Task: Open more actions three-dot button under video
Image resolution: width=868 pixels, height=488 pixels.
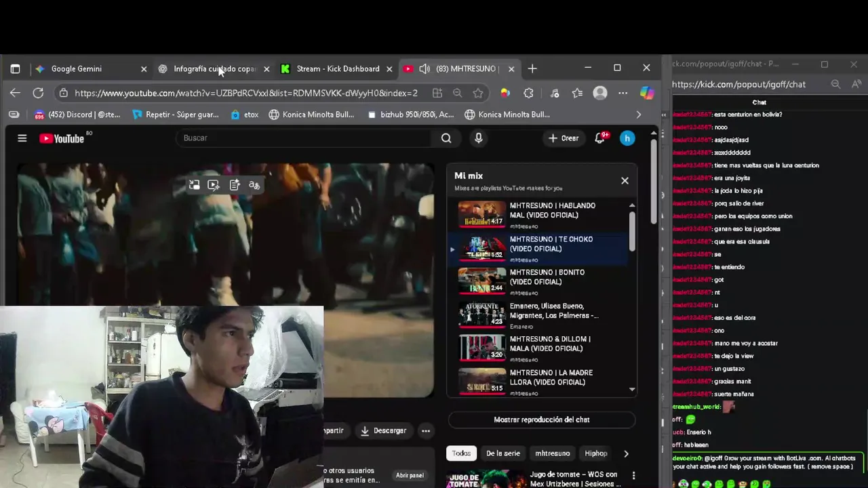Action: coord(426,430)
